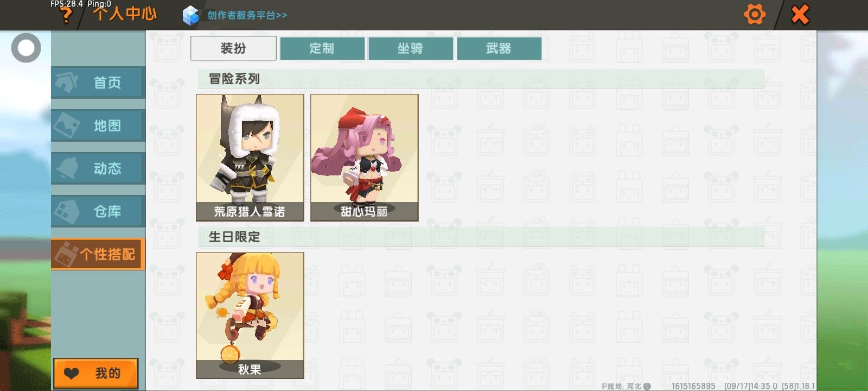
Task: Switch to the 定制 tab
Action: point(322,48)
